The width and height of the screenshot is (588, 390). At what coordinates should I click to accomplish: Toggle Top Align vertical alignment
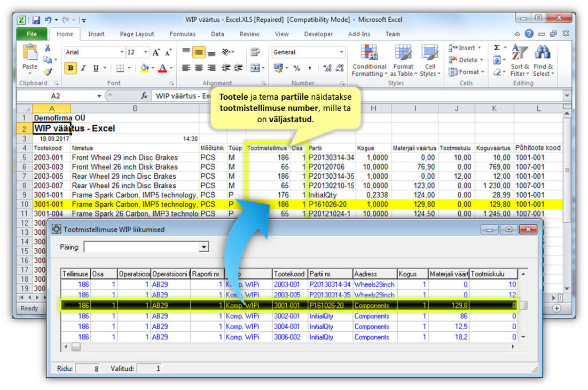[186, 52]
